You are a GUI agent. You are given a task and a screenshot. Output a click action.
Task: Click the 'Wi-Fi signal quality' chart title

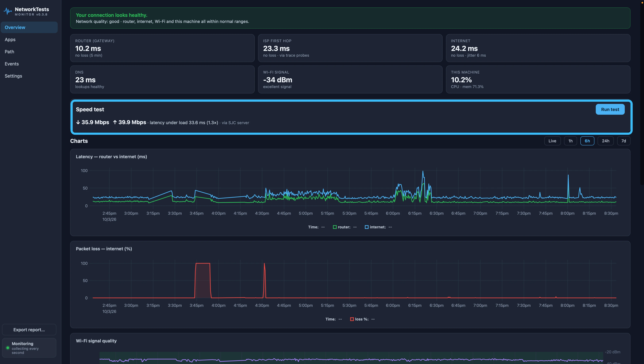click(x=96, y=341)
